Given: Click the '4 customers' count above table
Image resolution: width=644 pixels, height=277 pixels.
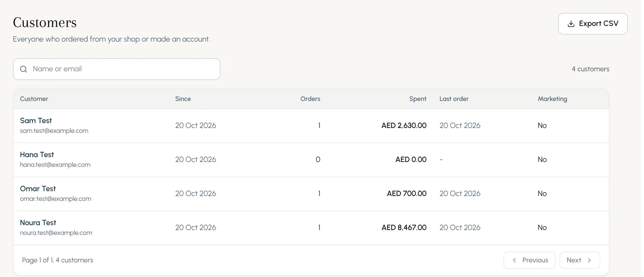Looking at the screenshot, I should (590, 69).
